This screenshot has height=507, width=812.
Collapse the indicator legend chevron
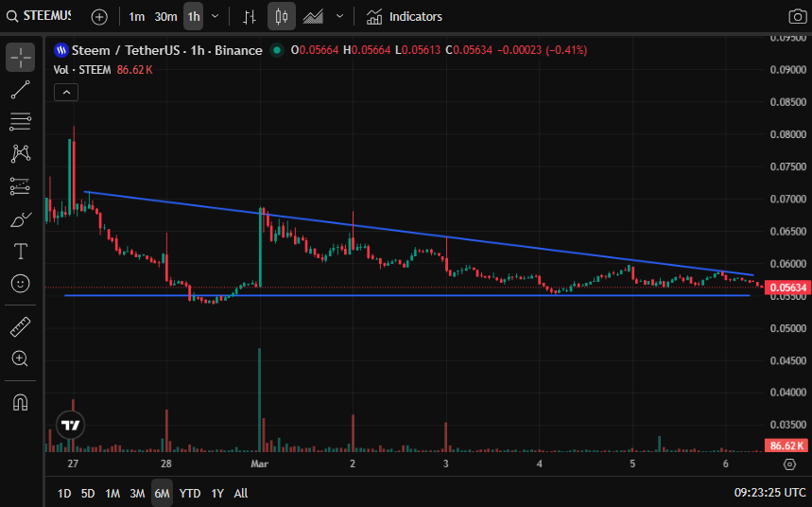(x=66, y=93)
